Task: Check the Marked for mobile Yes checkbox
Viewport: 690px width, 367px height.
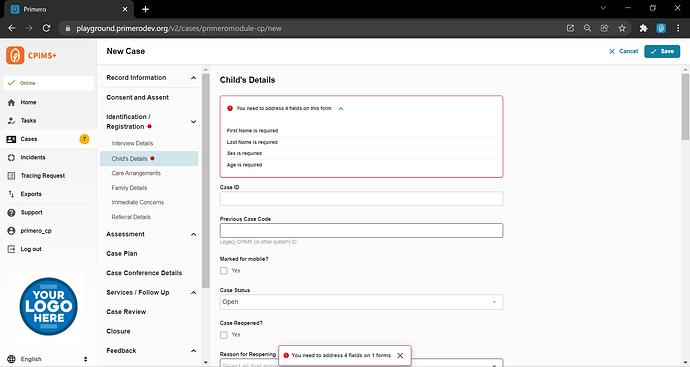Action: [224, 271]
